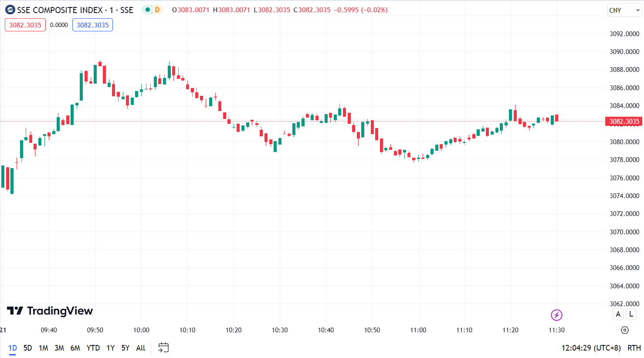The height and width of the screenshot is (358, 644).
Task: Click the TradingView logo
Action: pos(50,311)
